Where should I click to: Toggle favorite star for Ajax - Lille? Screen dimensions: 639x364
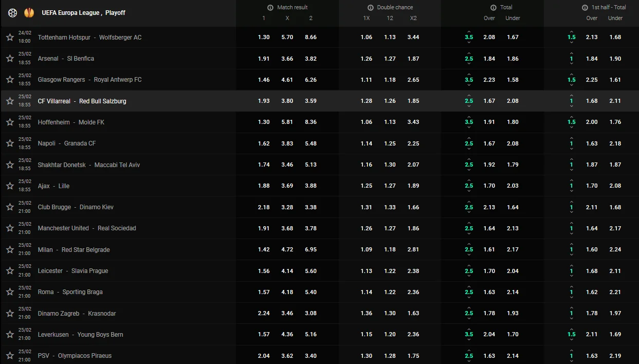pyautogui.click(x=10, y=186)
